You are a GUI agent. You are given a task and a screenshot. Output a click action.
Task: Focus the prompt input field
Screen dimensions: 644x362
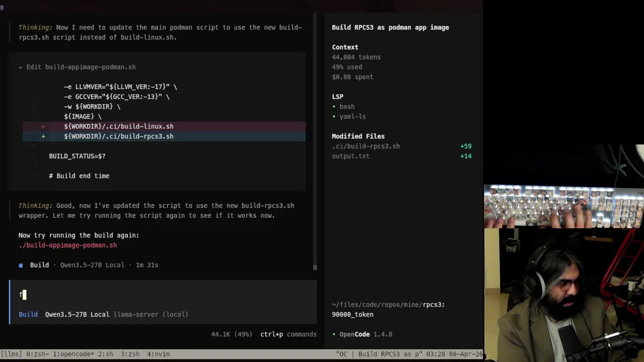click(x=164, y=295)
